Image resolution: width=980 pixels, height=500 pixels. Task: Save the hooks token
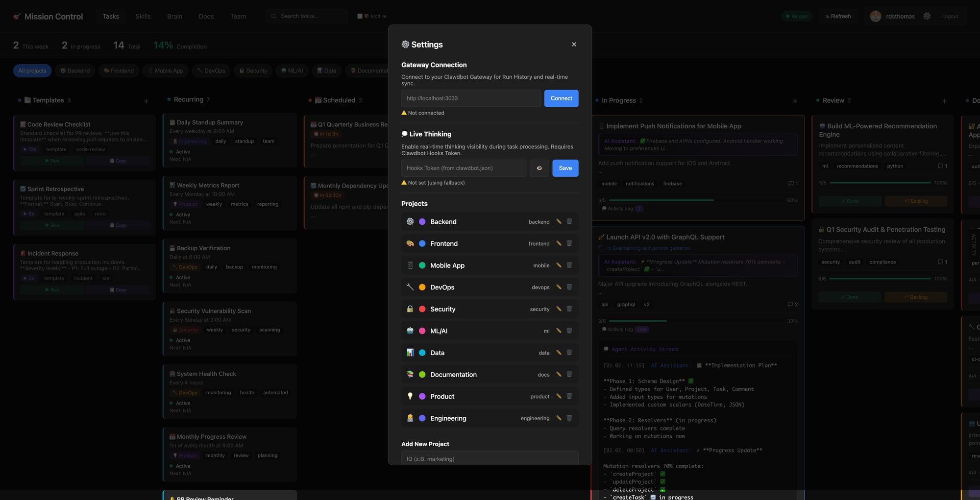[x=565, y=168]
